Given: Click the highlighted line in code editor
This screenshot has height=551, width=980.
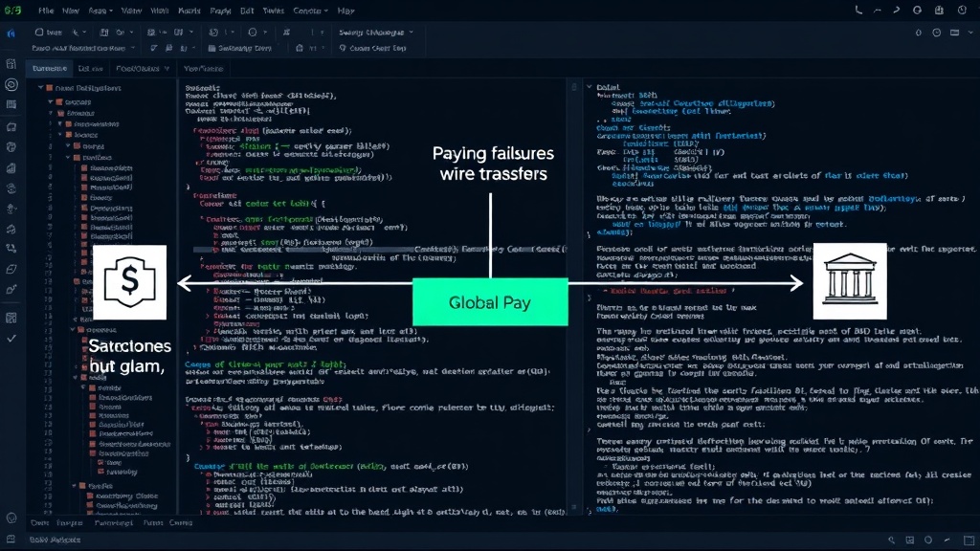Looking at the screenshot, I should 378,250.
